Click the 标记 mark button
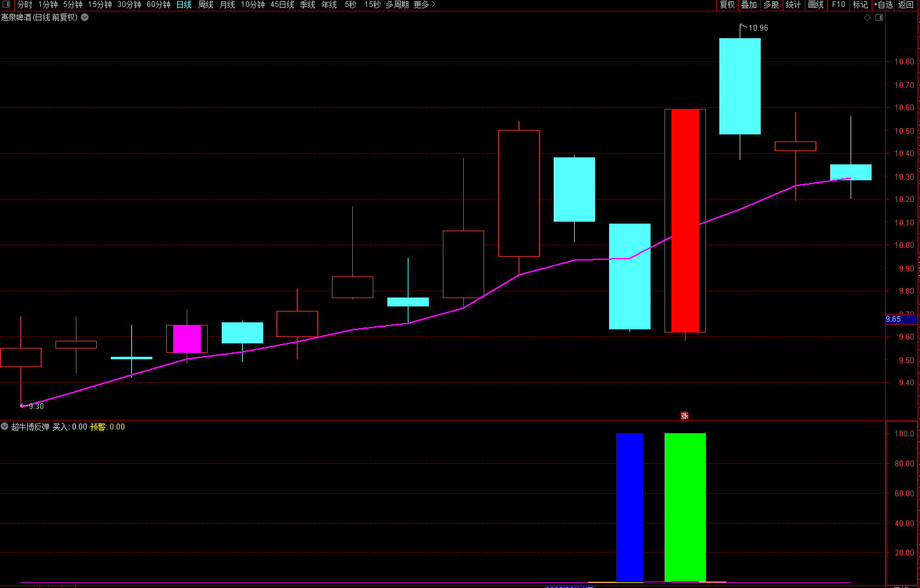920x588 pixels. [x=861, y=4]
